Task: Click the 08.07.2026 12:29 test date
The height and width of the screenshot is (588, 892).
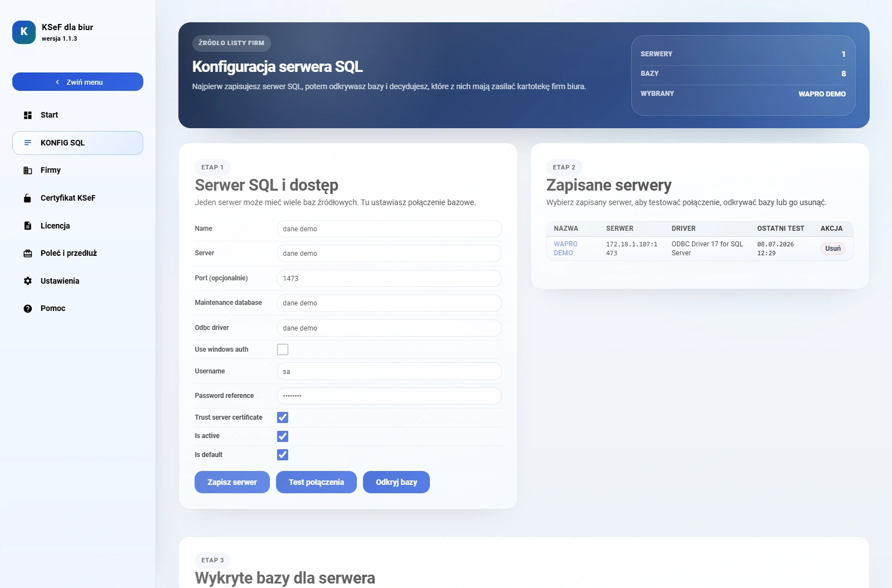Action: point(775,249)
